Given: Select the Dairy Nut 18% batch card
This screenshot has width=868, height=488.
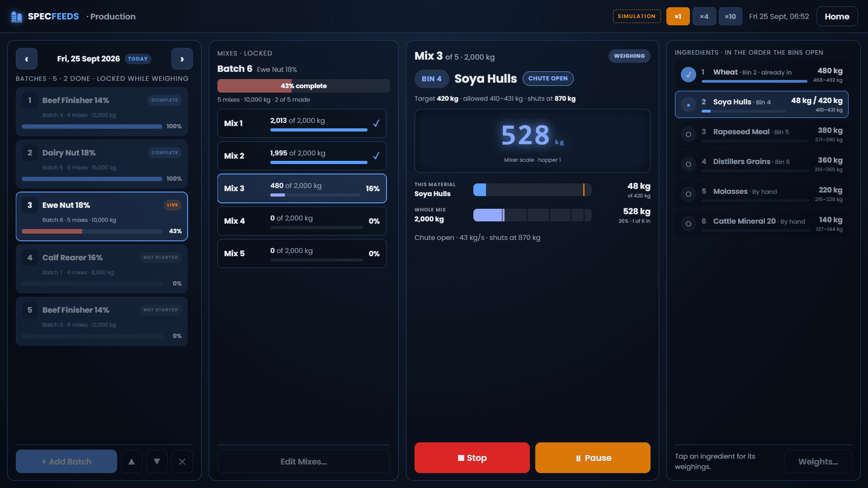Looking at the screenshot, I should [102, 164].
